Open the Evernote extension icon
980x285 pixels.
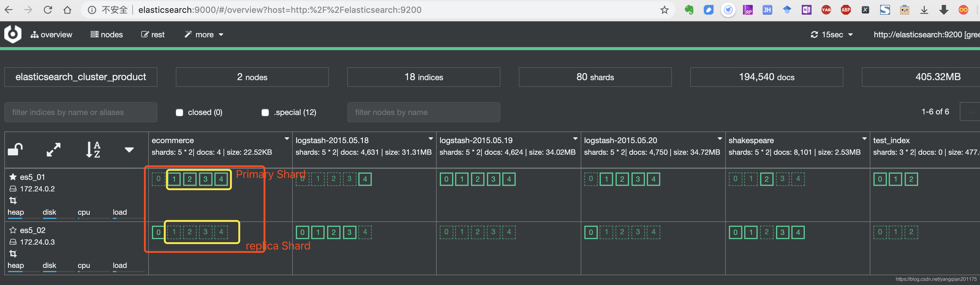(x=689, y=10)
